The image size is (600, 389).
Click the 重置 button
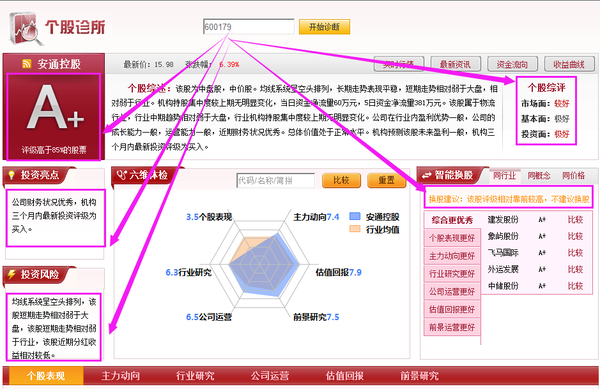pyautogui.click(x=386, y=180)
